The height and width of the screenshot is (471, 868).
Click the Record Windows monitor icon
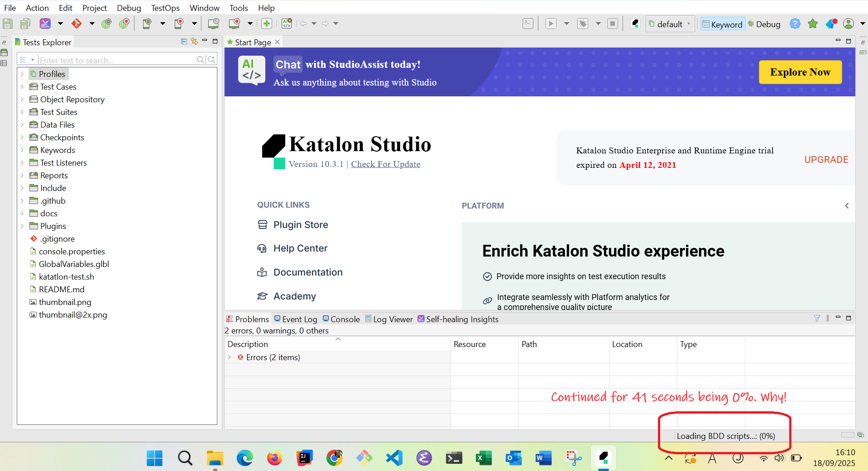coord(235,24)
